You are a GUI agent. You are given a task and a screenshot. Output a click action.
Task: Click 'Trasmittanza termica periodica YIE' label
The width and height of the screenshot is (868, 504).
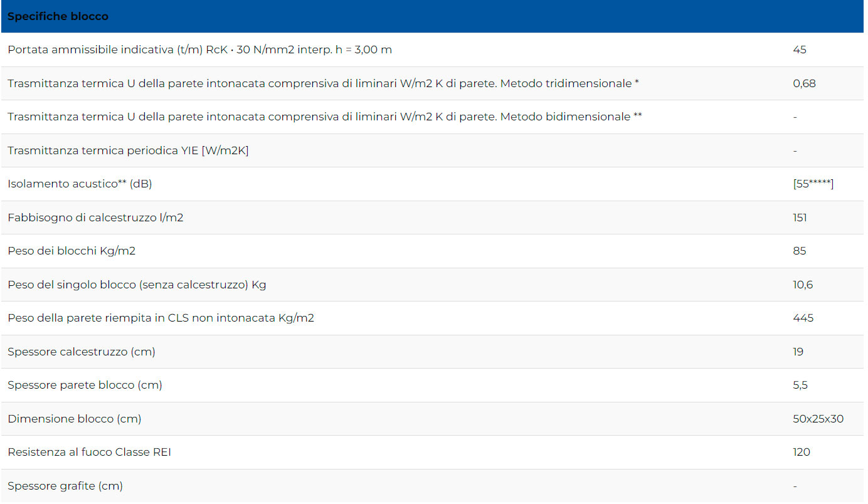[x=128, y=150]
